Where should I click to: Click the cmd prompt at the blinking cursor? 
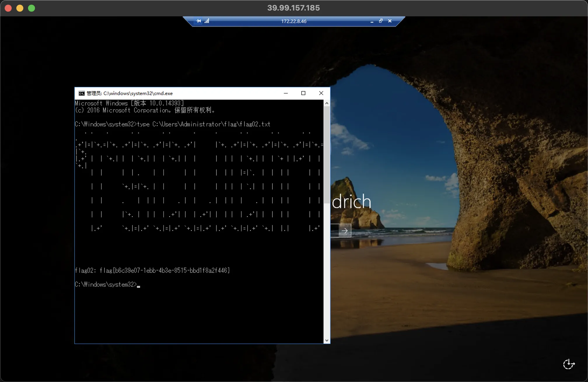coord(139,285)
